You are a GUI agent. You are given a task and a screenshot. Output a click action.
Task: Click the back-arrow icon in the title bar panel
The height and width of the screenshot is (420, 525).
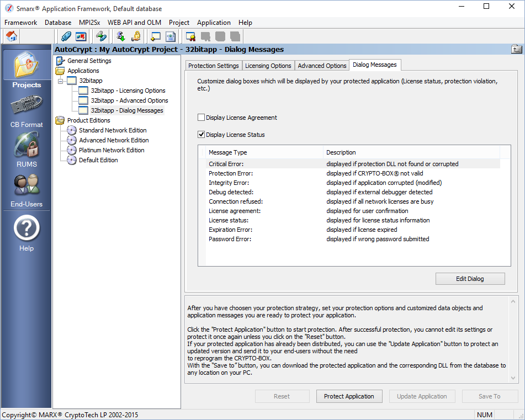[516, 49]
